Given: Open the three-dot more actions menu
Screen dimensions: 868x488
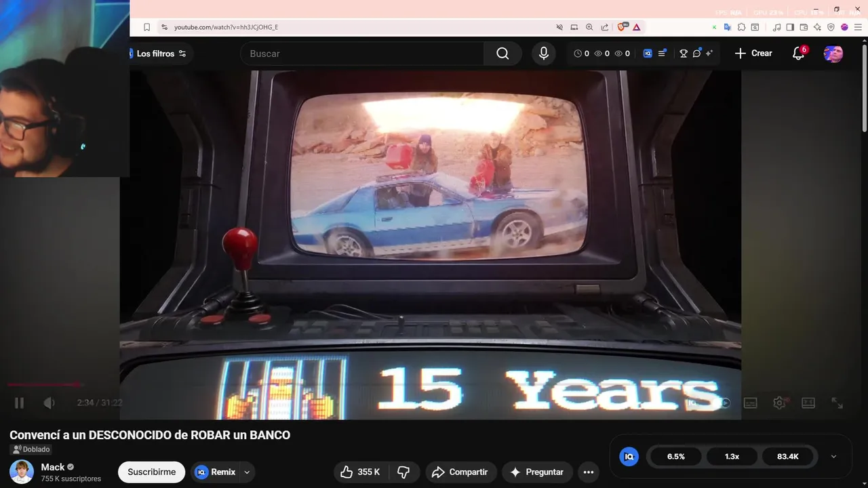Looking at the screenshot, I should click(x=589, y=472).
